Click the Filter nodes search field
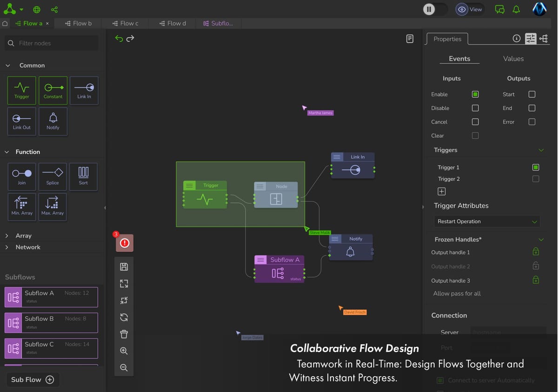Image resolution: width=558 pixels, height=392 pixels. tap(51, 43)
